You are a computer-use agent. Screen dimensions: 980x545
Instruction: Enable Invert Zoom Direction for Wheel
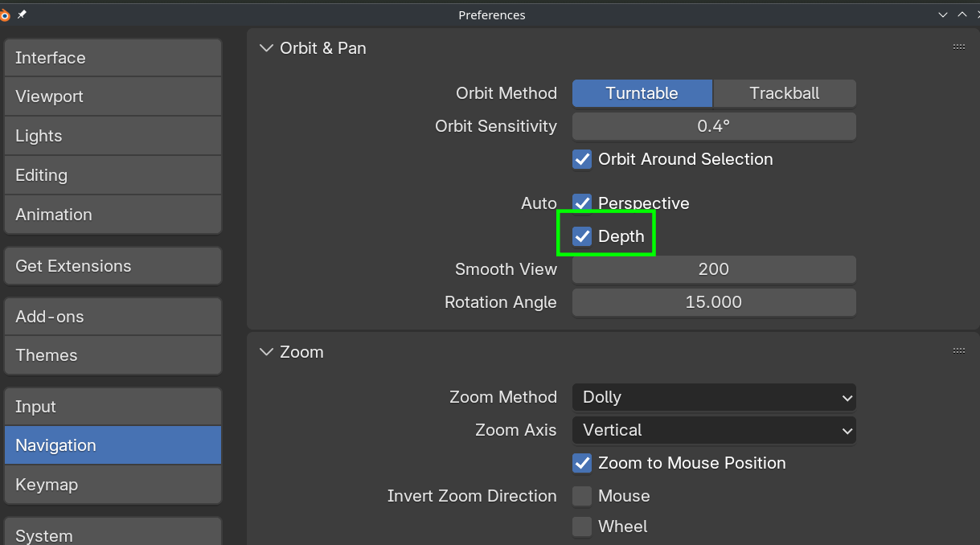click(x=582, y=527)
